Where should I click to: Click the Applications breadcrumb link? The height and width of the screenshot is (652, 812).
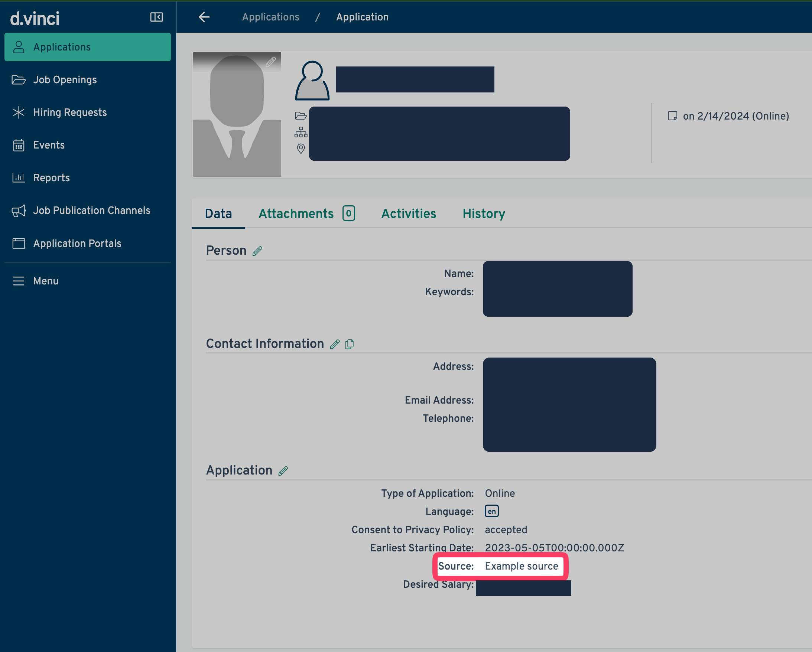click(x=270, y=17)
